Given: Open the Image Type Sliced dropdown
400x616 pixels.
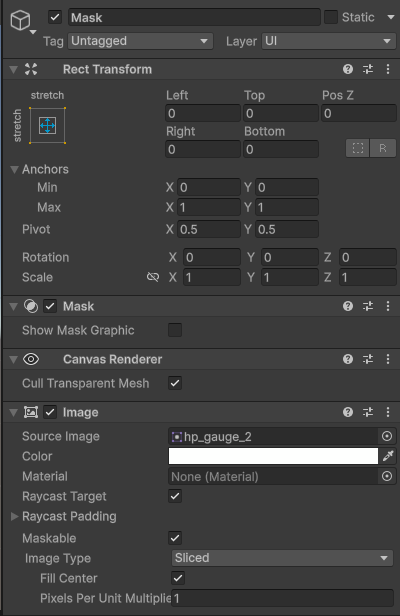Looking at the screenshot, I should pyautogui.click(x=282, y=558).
